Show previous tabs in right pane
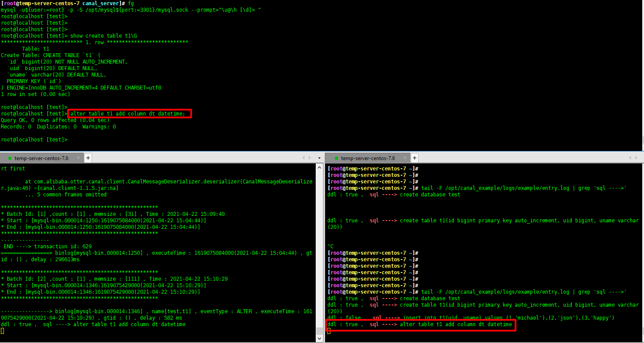 click(630, 158)
